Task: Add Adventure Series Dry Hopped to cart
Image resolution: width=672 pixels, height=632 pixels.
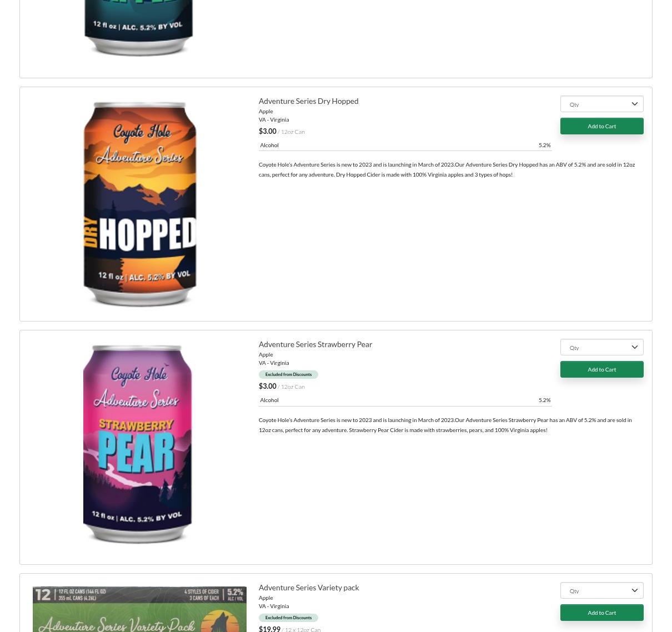Action: pos(601,126)
